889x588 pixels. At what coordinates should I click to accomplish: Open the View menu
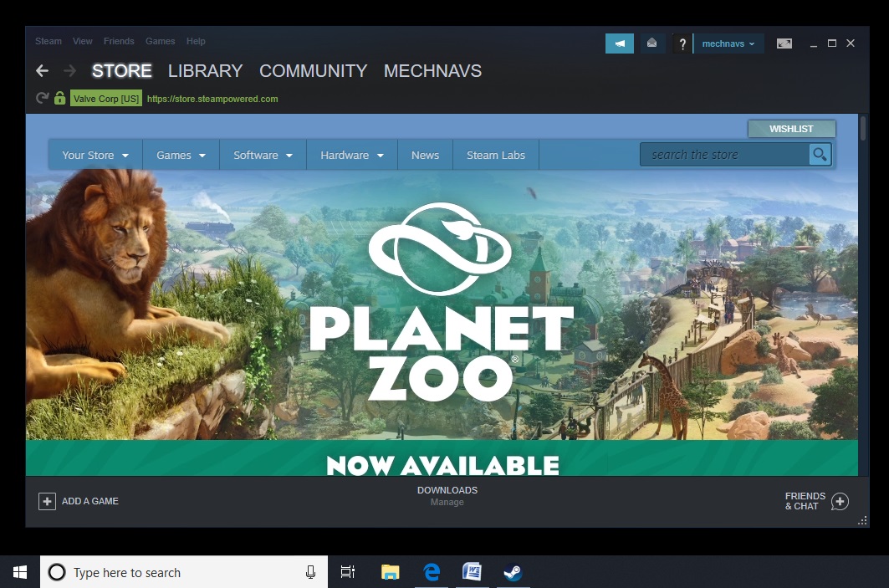82,41
